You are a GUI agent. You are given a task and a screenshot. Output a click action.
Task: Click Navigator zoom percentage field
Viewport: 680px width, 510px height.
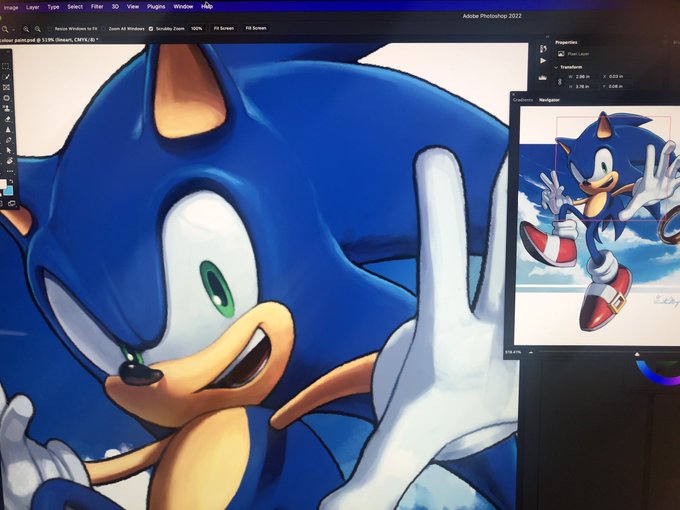(513, 352)
